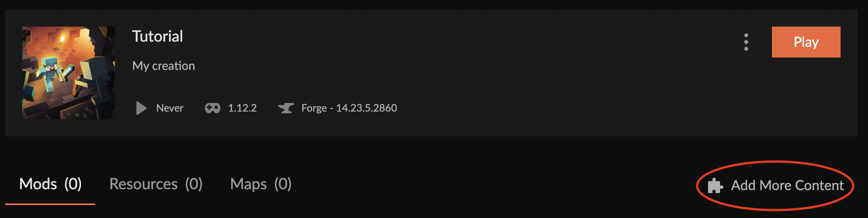Open the three-dot options menu
This screenshot has height=218, width=868.
click(x=746, y=42)
